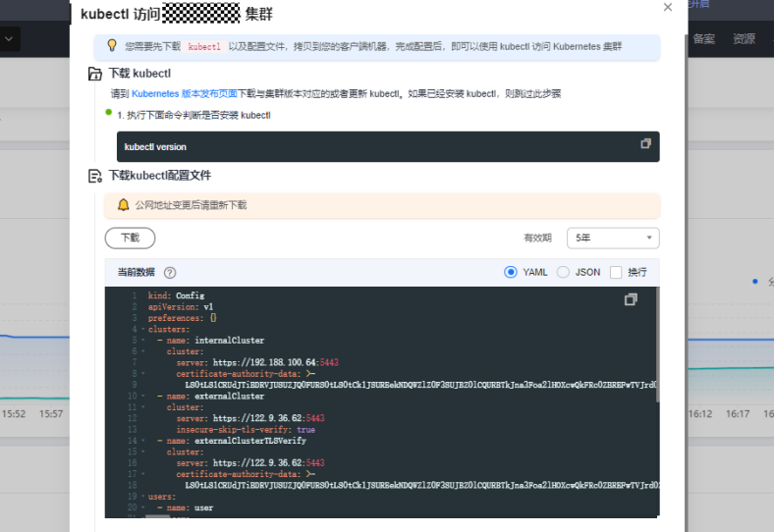This screenshot has height=532, width=774.
Task: Click server https://192.188.100.64:5443 line
Action: click(257, 363)
